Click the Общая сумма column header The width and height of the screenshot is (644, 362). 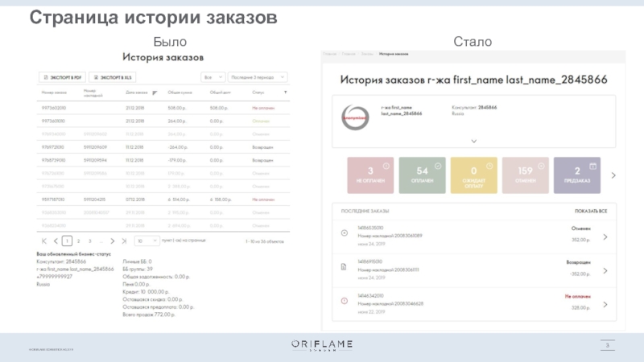click(x=180, y=93)
